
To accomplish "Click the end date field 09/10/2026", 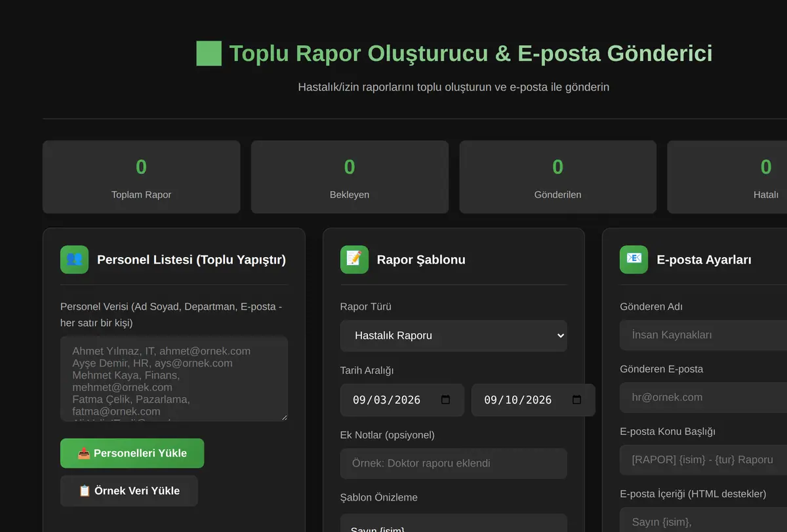I will click(x=533, y=400).
